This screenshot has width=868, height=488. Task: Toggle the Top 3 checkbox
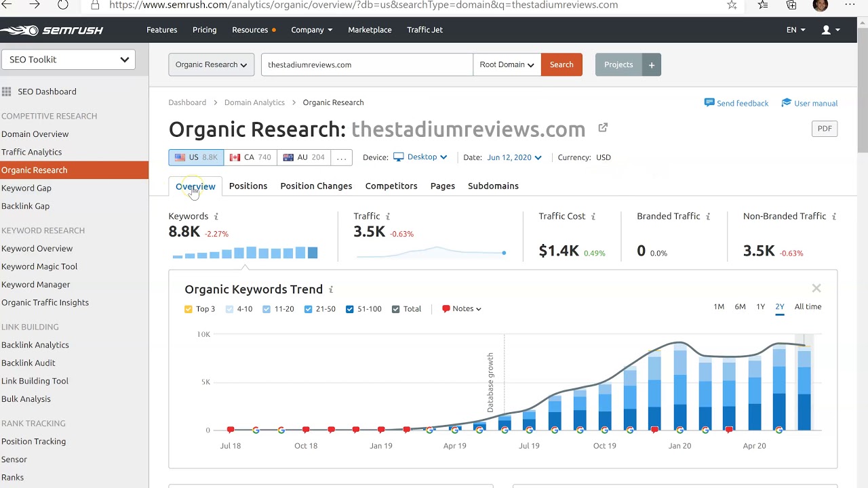(189, 309)
